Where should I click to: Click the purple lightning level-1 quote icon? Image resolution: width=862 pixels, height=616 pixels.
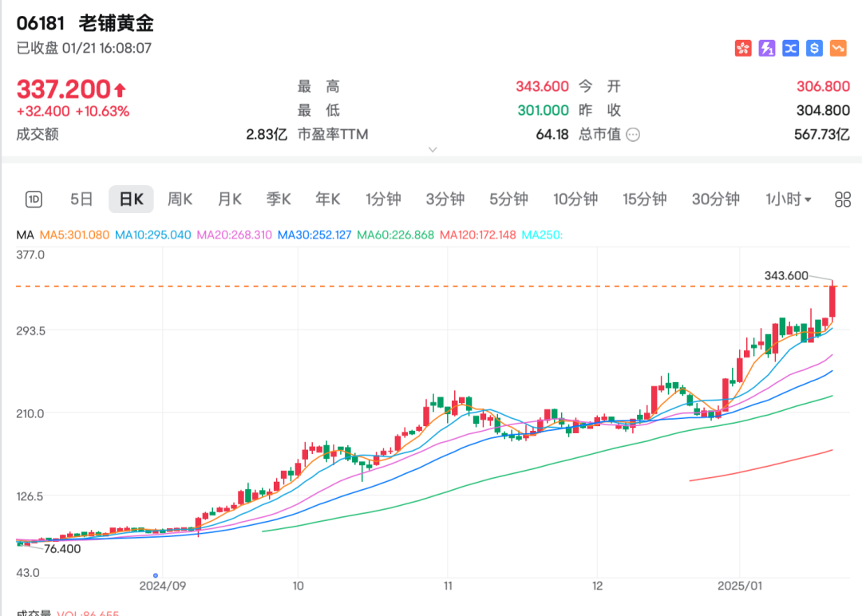[x=767, y=49]
